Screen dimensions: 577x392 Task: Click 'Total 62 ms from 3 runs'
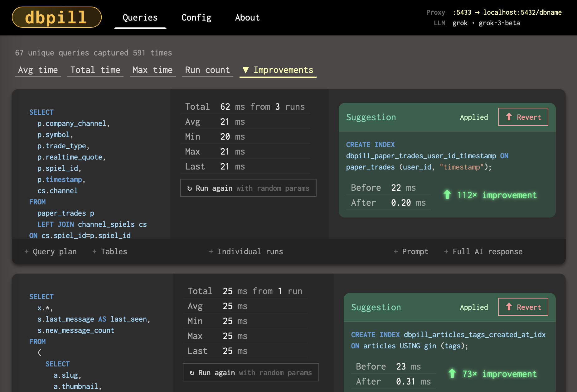coord(245,107)
